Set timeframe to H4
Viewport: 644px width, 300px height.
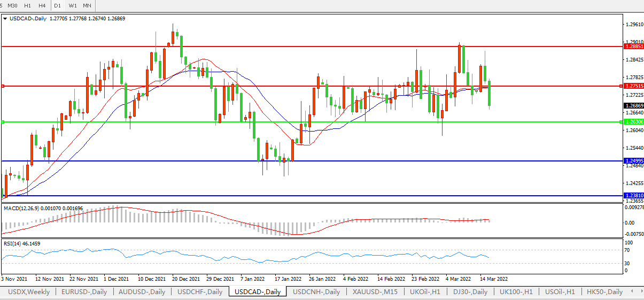pyautogui.click(x=42, y=5)
